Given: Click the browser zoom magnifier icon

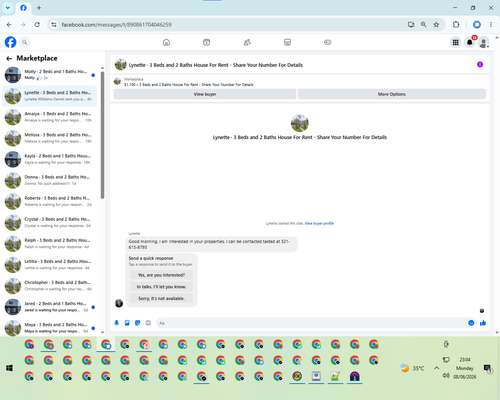Looking at the screenshot, I should 424,25.
